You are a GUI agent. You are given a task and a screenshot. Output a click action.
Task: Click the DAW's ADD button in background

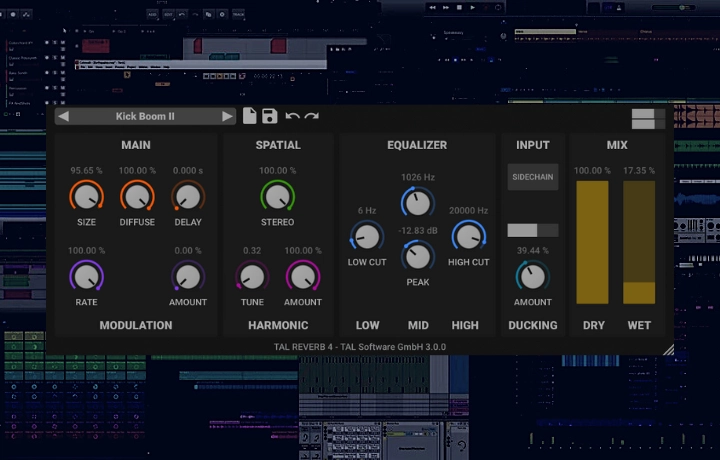(x=152, y=14)
